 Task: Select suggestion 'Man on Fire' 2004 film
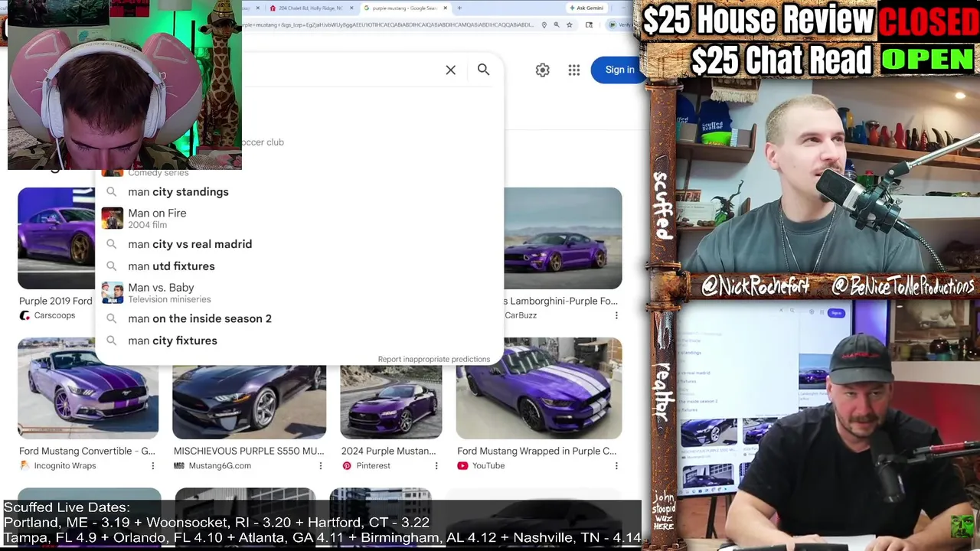pyautogui.click(x=299, y=218)
